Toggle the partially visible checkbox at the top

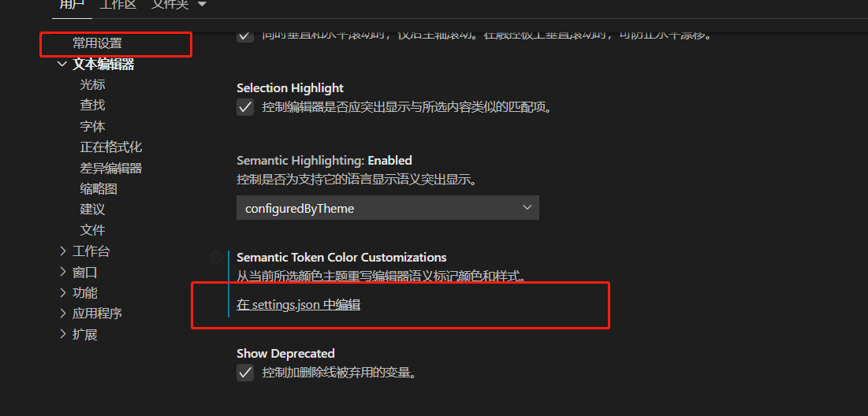click(x=245, y=35)
